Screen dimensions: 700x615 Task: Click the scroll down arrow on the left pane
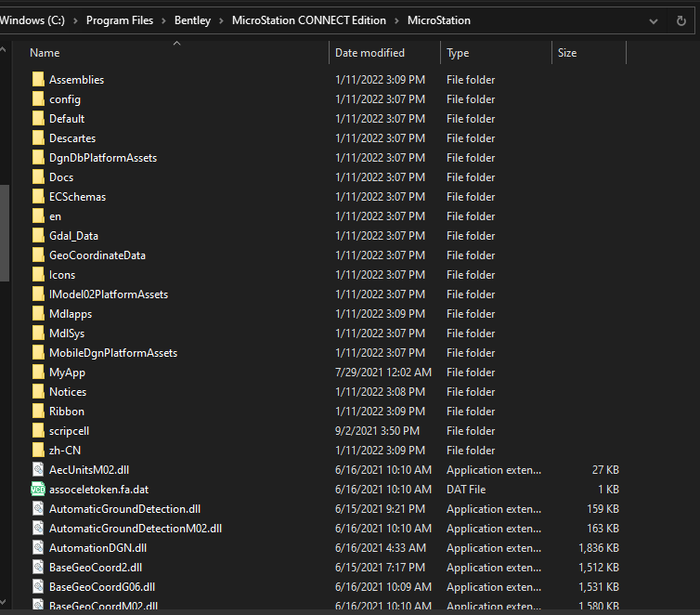click(4, 602)
